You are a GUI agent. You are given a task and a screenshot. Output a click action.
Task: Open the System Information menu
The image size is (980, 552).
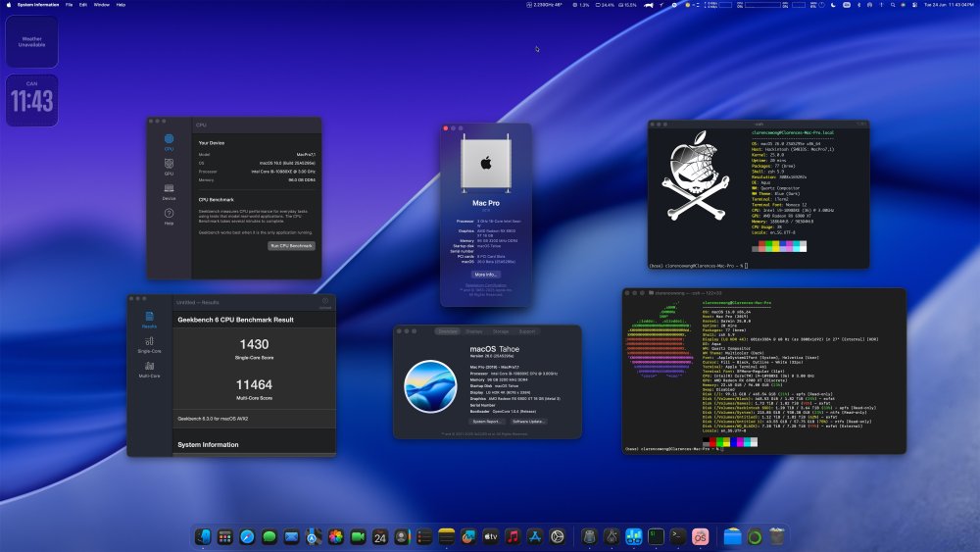pyautogui.click(x=38, y=4)
